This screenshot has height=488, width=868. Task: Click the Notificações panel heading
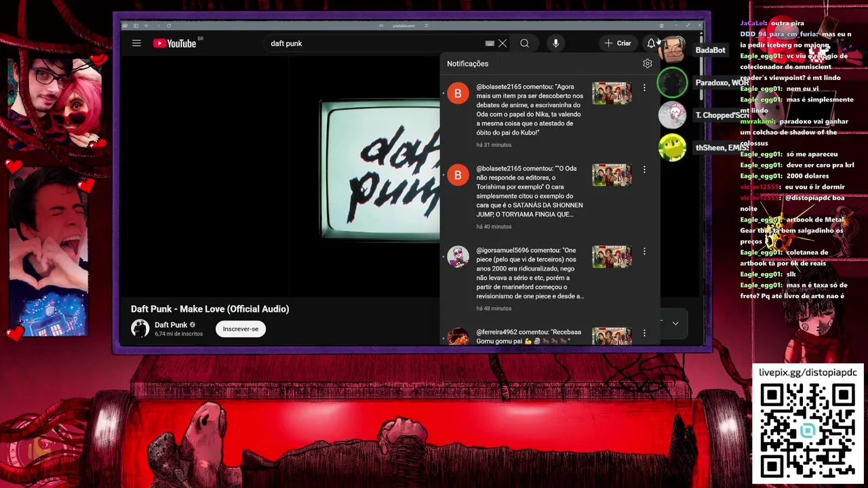click(x=467, y=64)
